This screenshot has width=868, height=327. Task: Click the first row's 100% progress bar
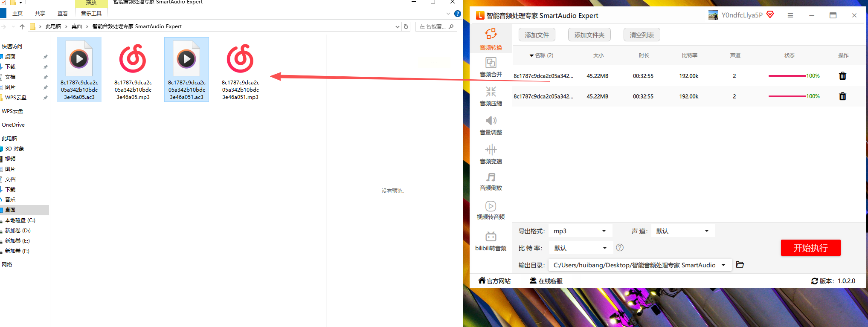pyautogui.click(x=787, y=76)
